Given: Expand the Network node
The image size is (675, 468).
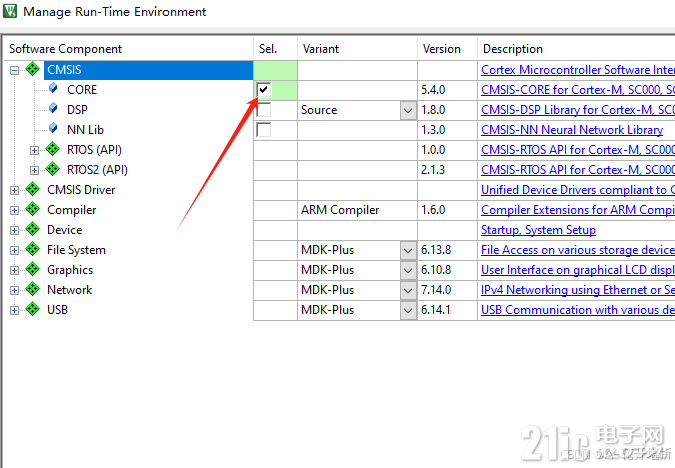Looking at the screenshot, I should [14, 290].
